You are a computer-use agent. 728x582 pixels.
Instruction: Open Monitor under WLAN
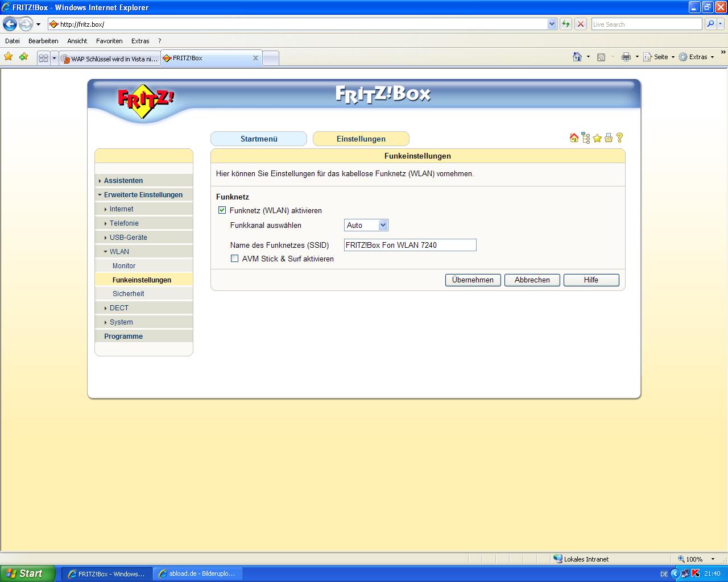[143, 265]
